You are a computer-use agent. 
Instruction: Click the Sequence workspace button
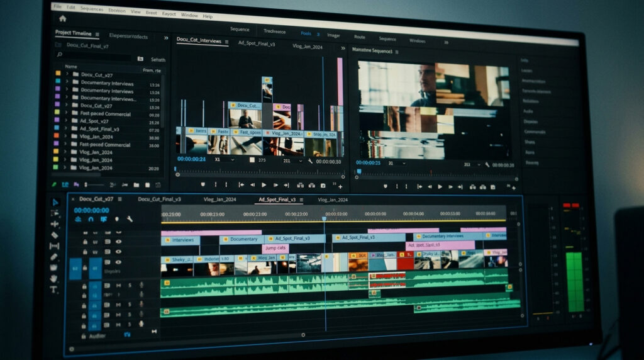point(240,29)
